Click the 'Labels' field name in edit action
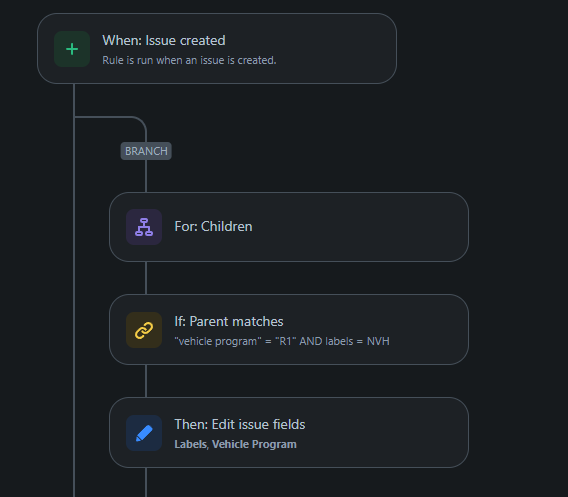 tap(191, 444)
